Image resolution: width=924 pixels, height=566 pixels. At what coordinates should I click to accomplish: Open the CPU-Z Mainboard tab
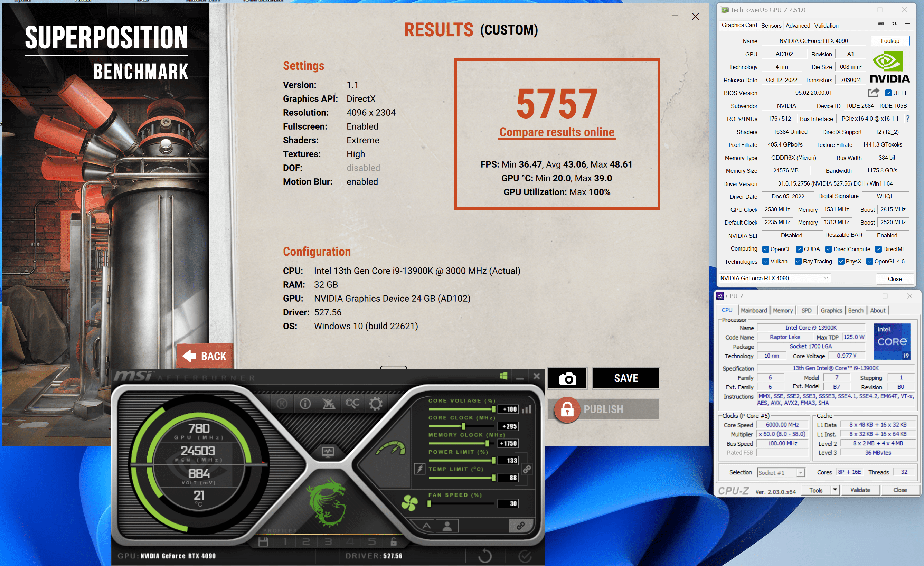point(754,311)
